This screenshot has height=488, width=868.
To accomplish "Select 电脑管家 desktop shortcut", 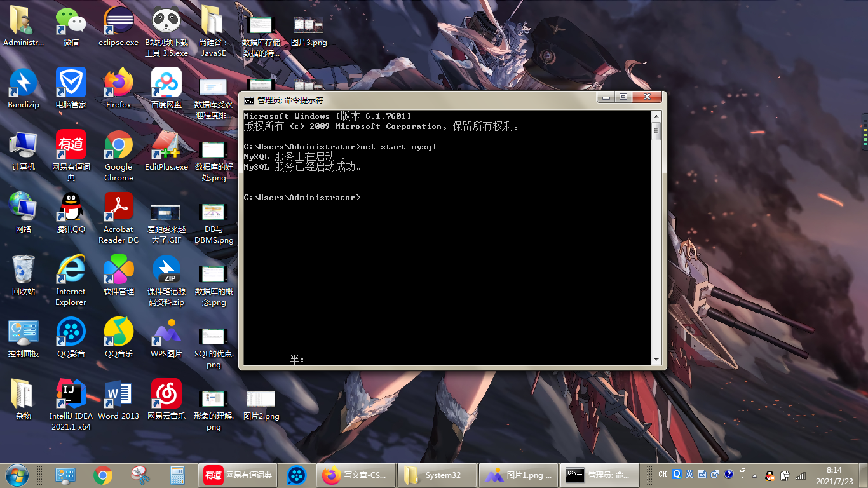I will [x=71, y=89].
